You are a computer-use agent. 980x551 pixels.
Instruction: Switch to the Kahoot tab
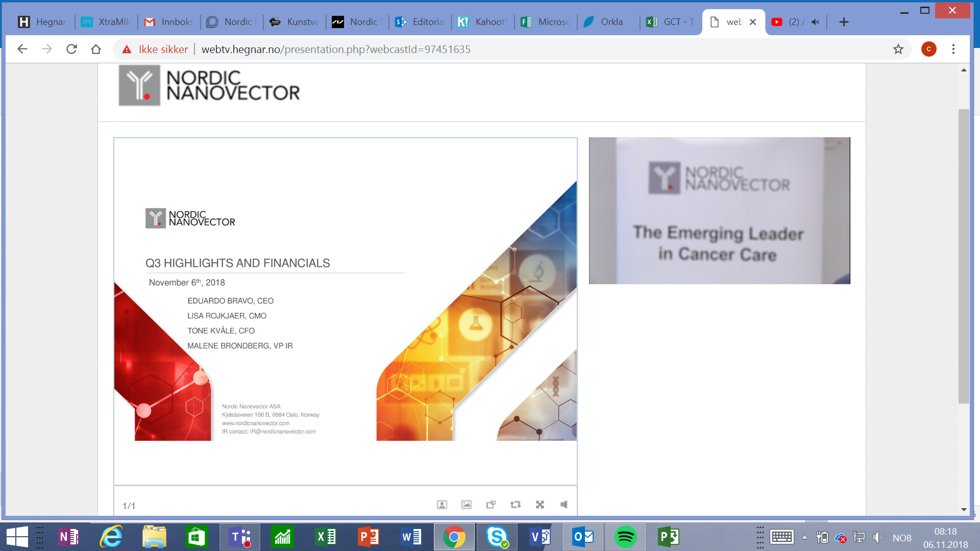(483, 22)
